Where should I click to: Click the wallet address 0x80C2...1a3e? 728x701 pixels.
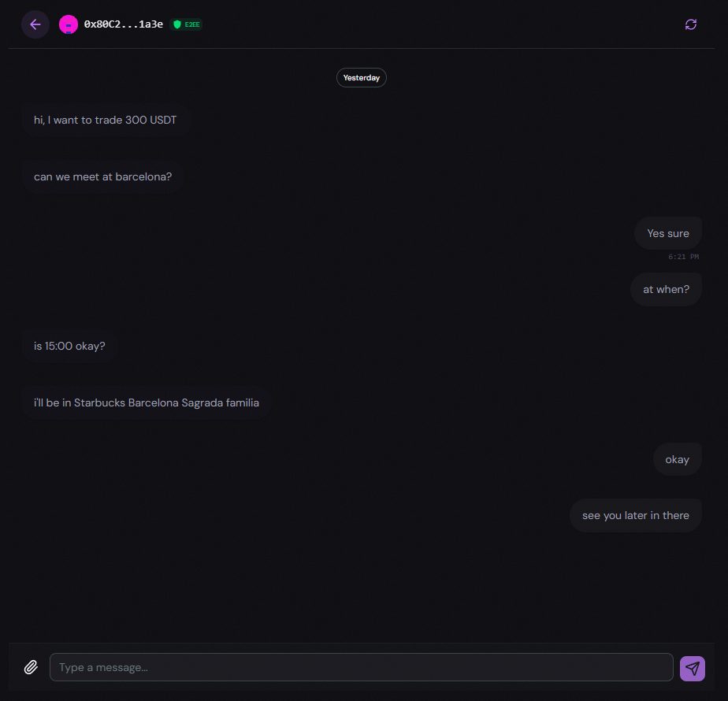click(x=124, y=24)
